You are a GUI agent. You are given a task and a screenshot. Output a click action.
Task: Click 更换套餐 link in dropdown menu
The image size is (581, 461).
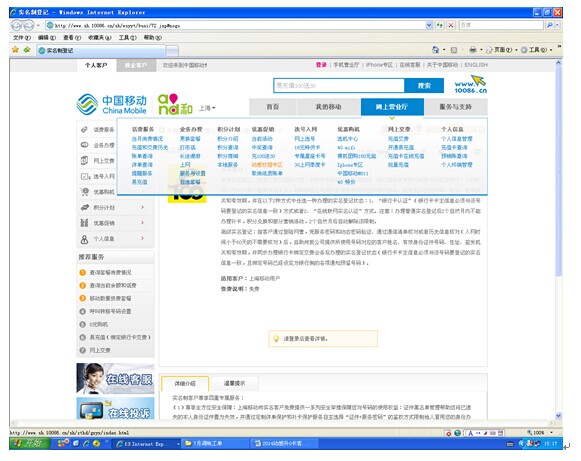point(190,139)
